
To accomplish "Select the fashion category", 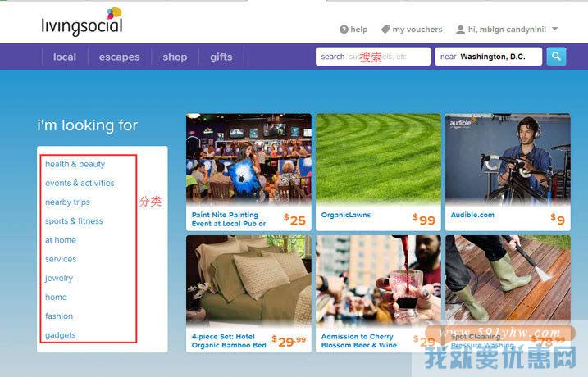I will click(59, 316).
